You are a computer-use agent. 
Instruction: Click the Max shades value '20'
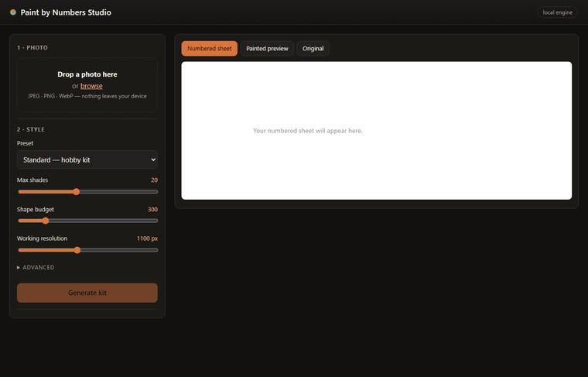(x=154, y=180)
